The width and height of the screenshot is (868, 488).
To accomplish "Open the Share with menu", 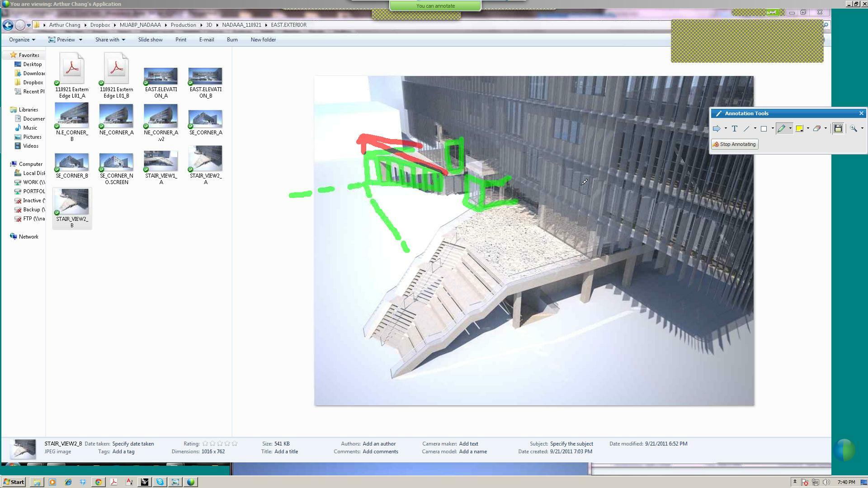I will click(110, 40).
